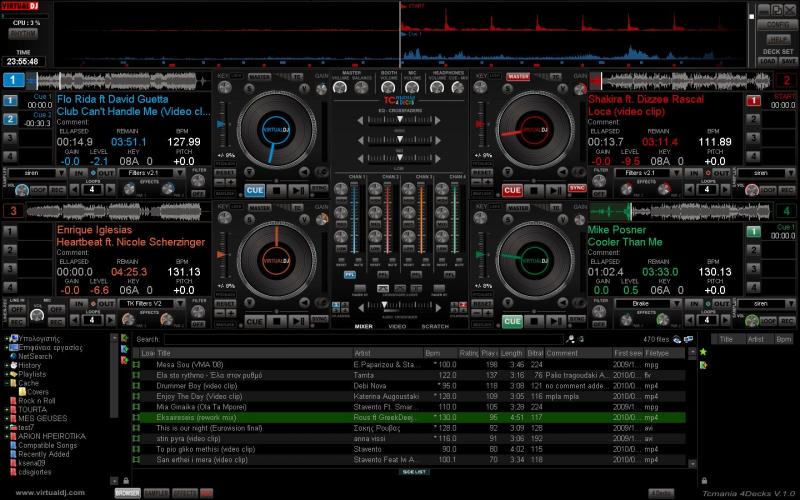Toggle the MIC OFF button on deck 3

pos(56,309)
